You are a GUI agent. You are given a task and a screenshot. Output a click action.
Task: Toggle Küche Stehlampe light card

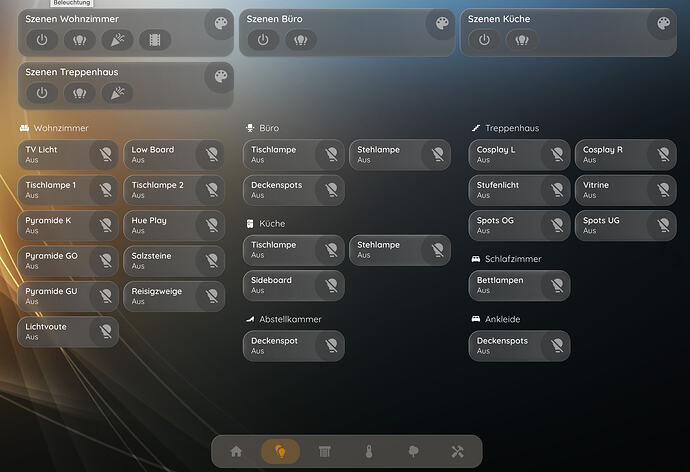click(x=400, y=250)
